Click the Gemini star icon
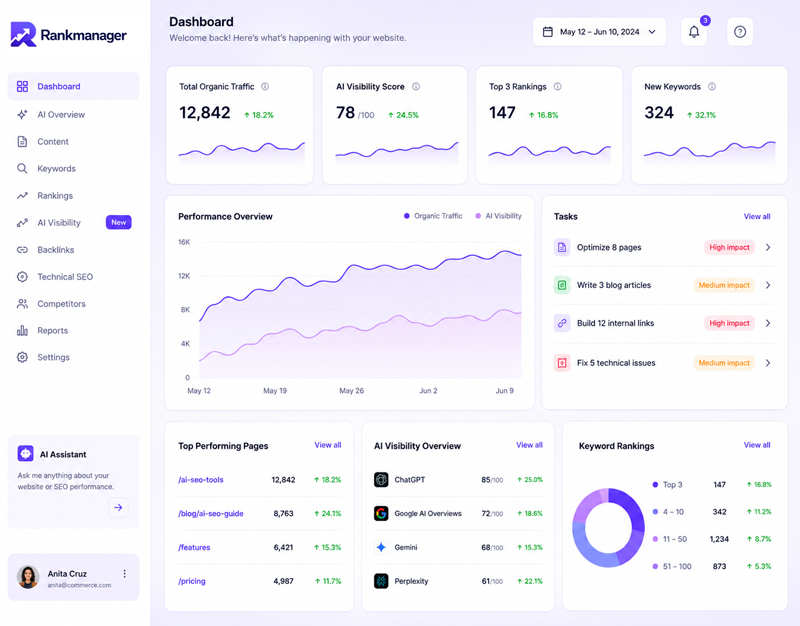Screen dimensions: 800x626 pos(381,547)
